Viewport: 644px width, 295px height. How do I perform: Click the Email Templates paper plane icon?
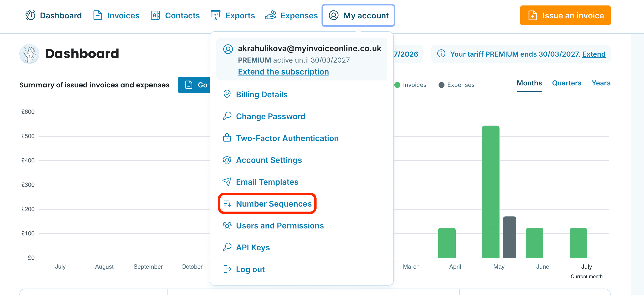(227, 182)
